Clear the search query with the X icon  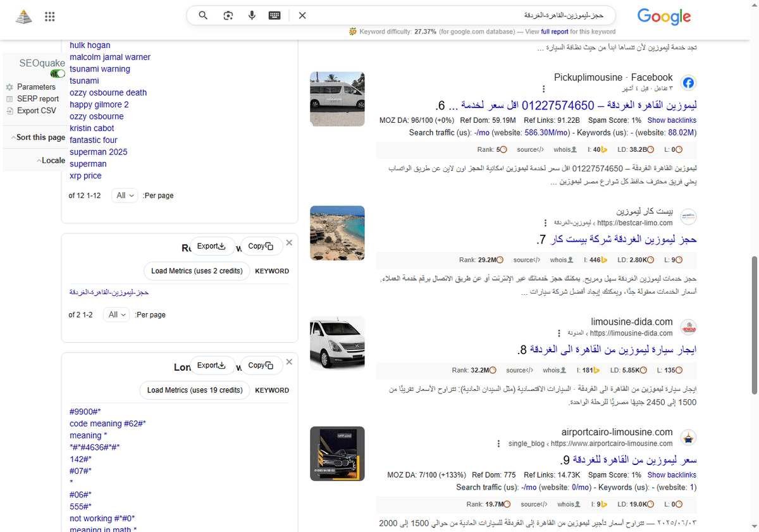point(302,15)
